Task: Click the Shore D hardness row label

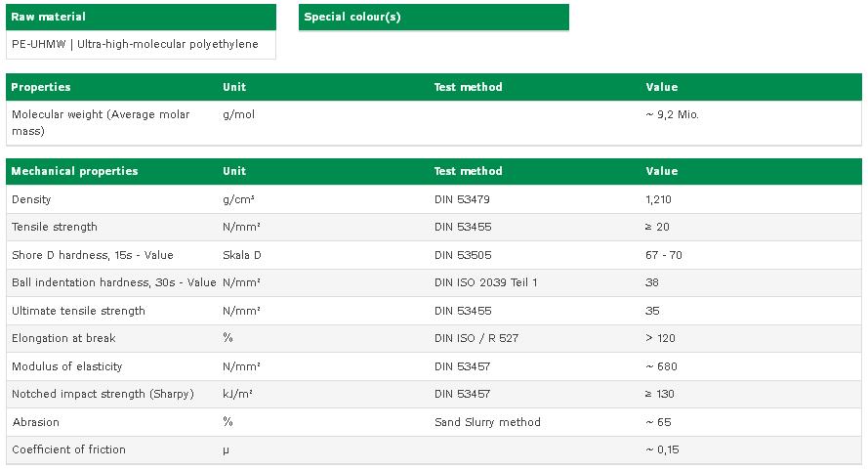Action: tap(93, 255)
